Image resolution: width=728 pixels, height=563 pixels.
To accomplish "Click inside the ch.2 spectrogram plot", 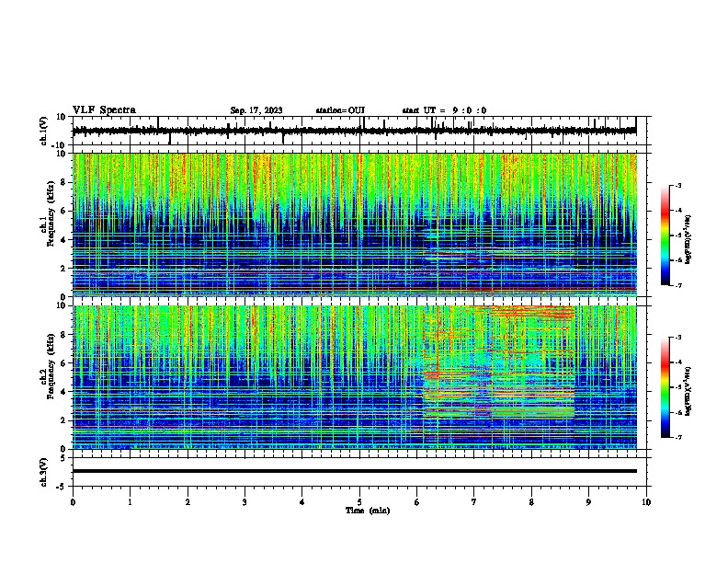I will pos(354,377).
